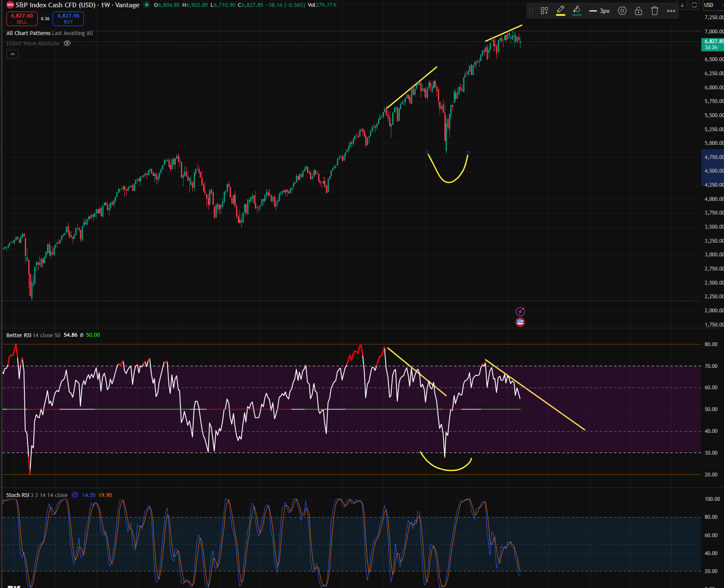
Task: Click the 0.36 spread value
Action: point(45,19)
